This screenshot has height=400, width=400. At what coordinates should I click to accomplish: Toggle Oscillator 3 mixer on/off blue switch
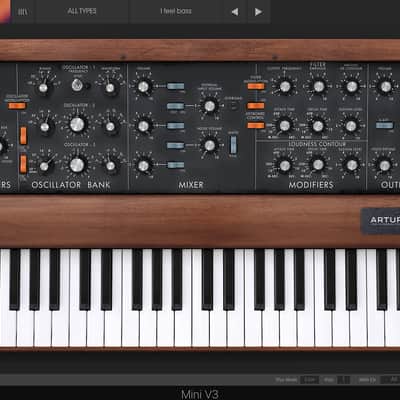click(175, 165)
